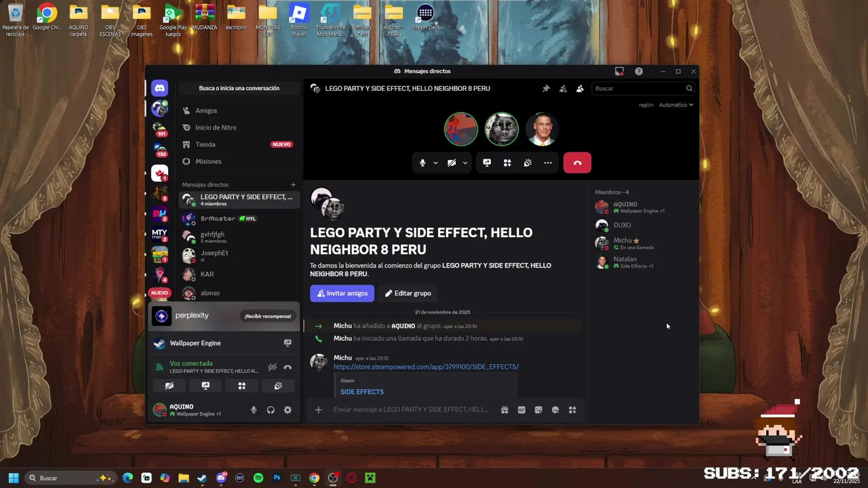The width and height of the screenshot is (868, 488).
Task: Stream Wallpaper Engine via panel screen icon
Action: tap(288, 343)
